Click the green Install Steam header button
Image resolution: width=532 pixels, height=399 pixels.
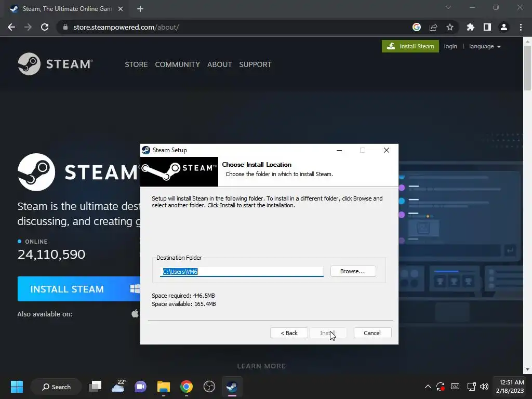pos(410,46)
